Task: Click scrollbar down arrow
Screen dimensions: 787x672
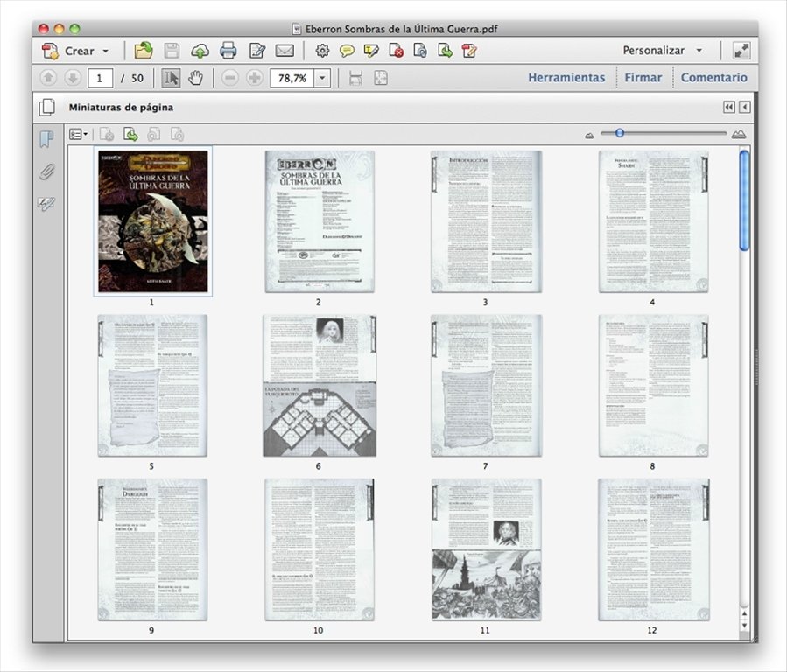Action: coord(745,626)
